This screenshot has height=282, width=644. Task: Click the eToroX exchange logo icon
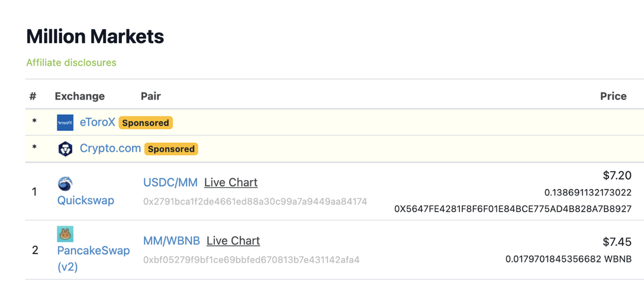[x=65, y=123]
